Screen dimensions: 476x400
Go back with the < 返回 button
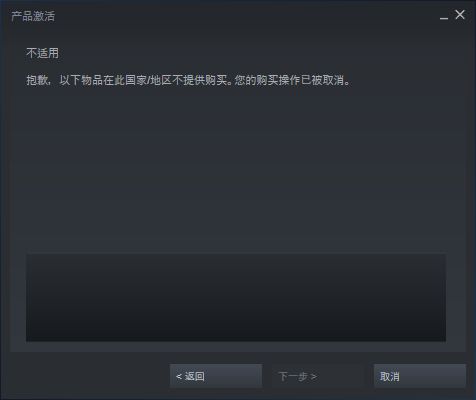pyautogui.click(x=216, y=376)
